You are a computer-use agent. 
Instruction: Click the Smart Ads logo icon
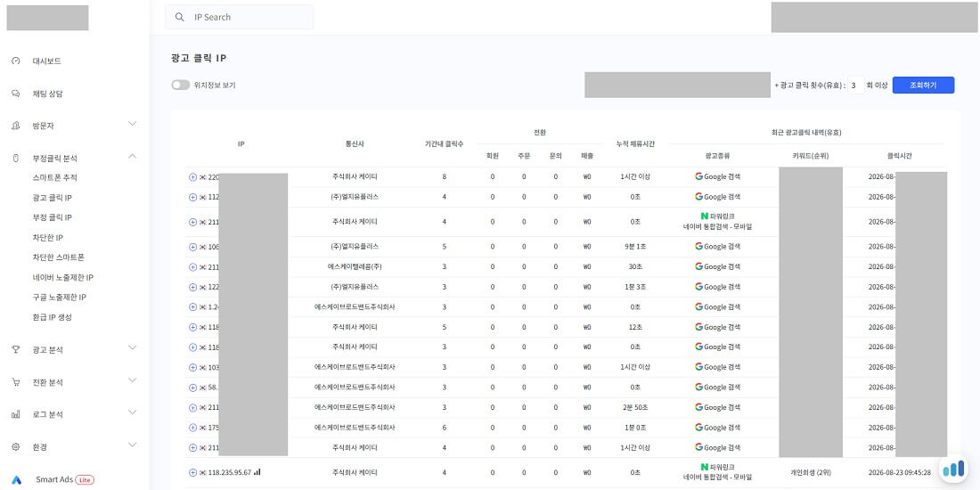click(x=16, y=480)
